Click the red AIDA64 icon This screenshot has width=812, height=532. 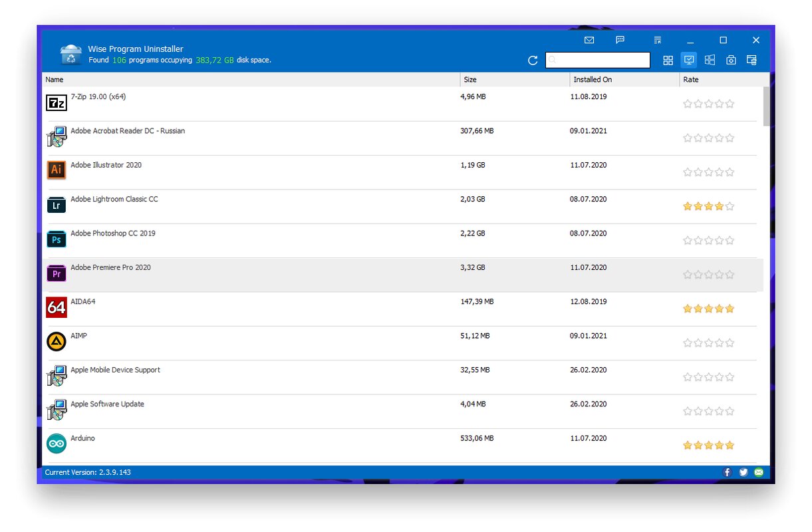[57, 307]
